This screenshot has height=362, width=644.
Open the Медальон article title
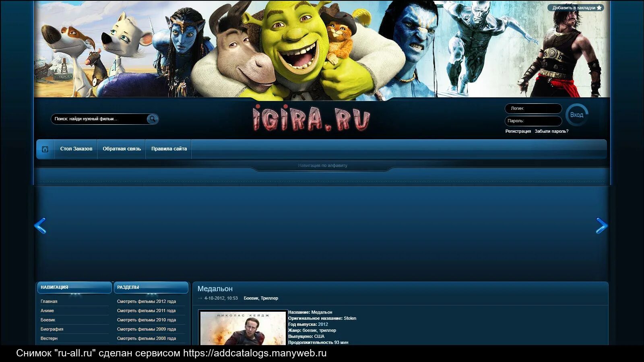pyautogui.click(x=215, y=289)
